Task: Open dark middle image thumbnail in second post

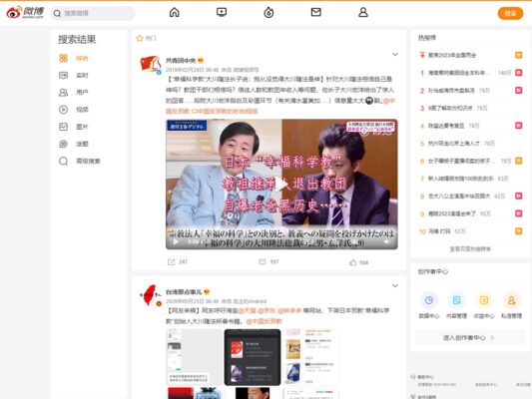Action: [253, 357]
